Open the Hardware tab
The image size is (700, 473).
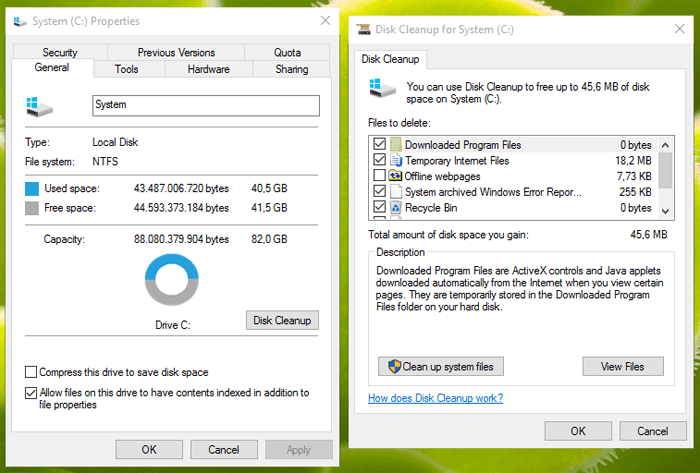pos(208,70)
